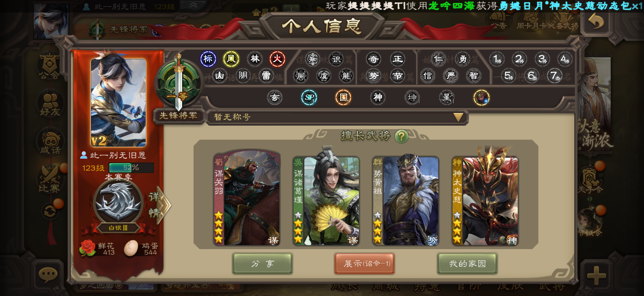Select the 国 badge tab

[343, 97]
